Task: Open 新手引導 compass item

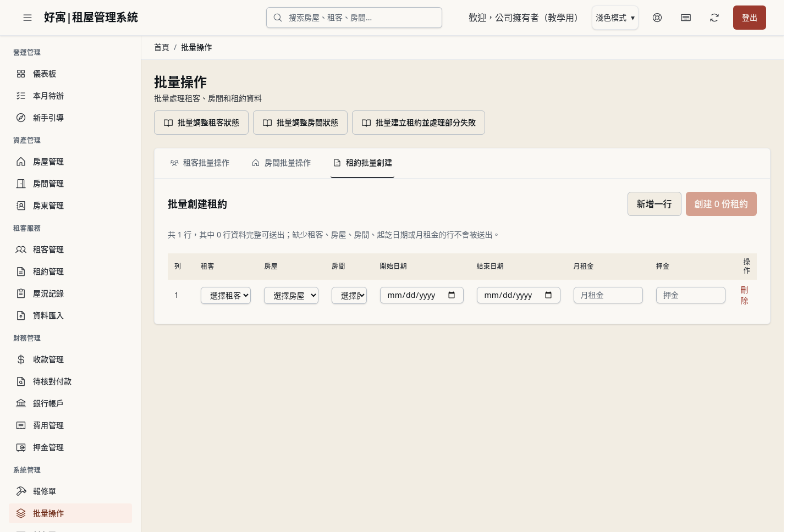Action: coord(70,118)
